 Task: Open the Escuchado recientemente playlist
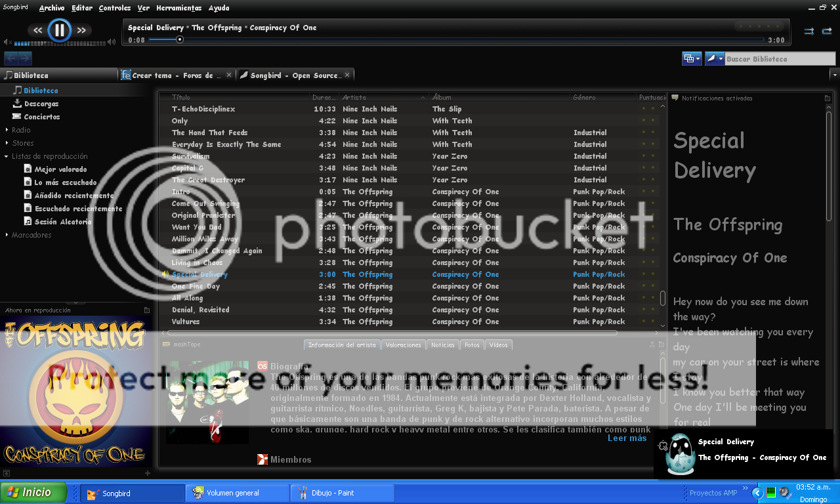pyautogui.click(x=78, y=209)
